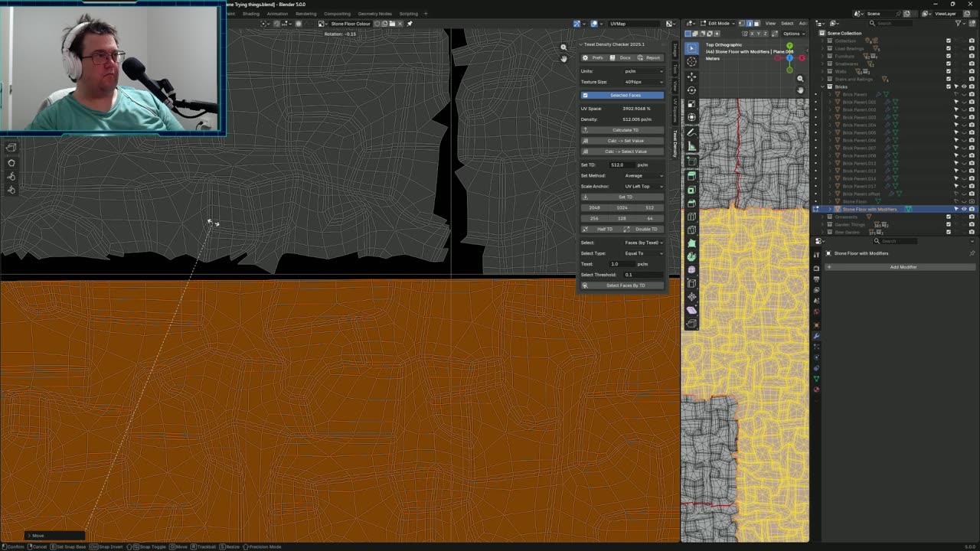Choose the Measure tool
The height and width of the screenshot is (551, 980).
click(x=692, y=145)
